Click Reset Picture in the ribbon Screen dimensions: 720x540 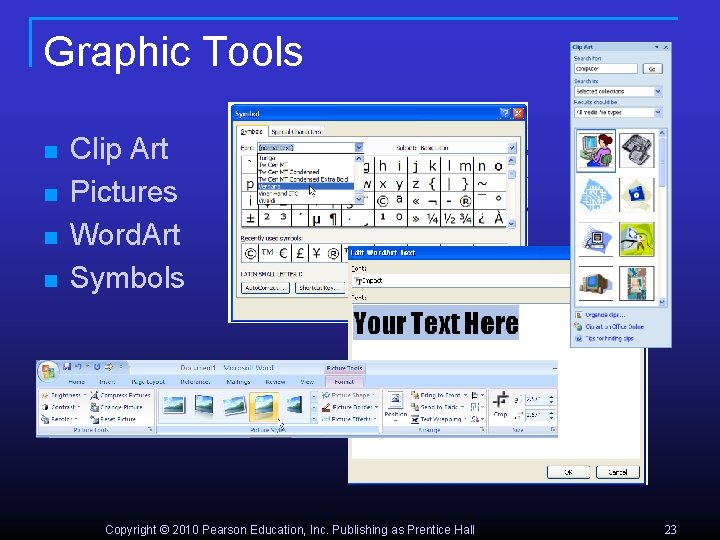tap(113, 419)
